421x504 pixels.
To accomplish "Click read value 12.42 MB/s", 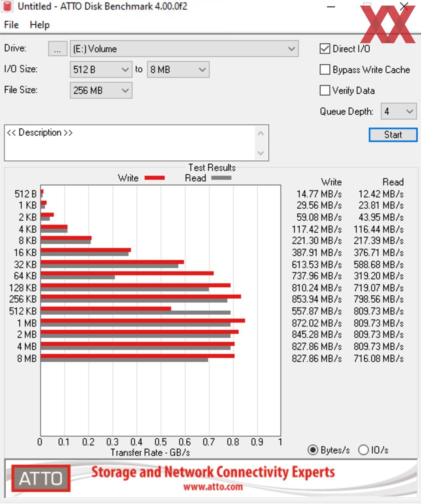I will pyautogui.click(x=381, y=194).
